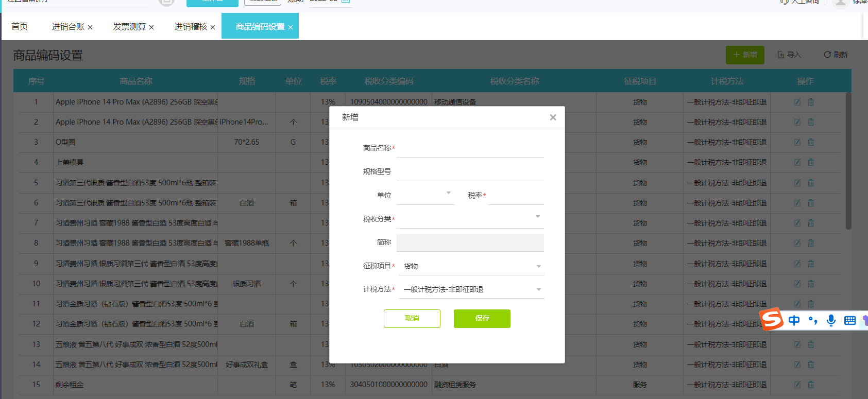Switch to the 进销稽核 tab
The height and width of the screenshot is (399, 868).
tap(191, 27)
